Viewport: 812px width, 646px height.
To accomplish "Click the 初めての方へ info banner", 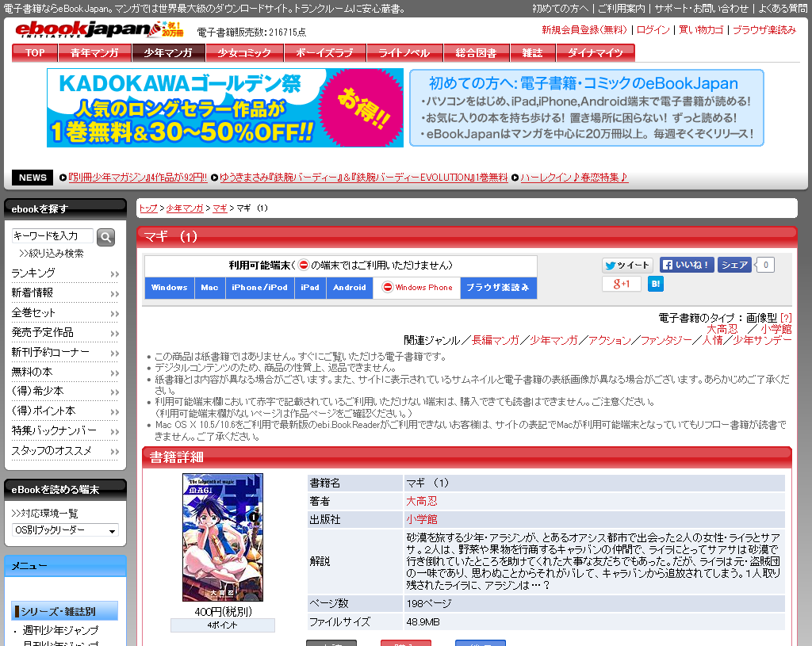I will tap(587, 108).
